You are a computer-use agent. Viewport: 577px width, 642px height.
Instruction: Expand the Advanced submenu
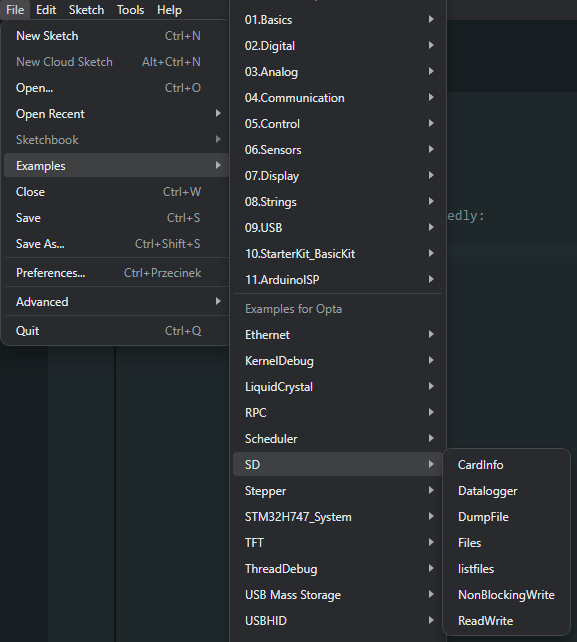(116, 302)
